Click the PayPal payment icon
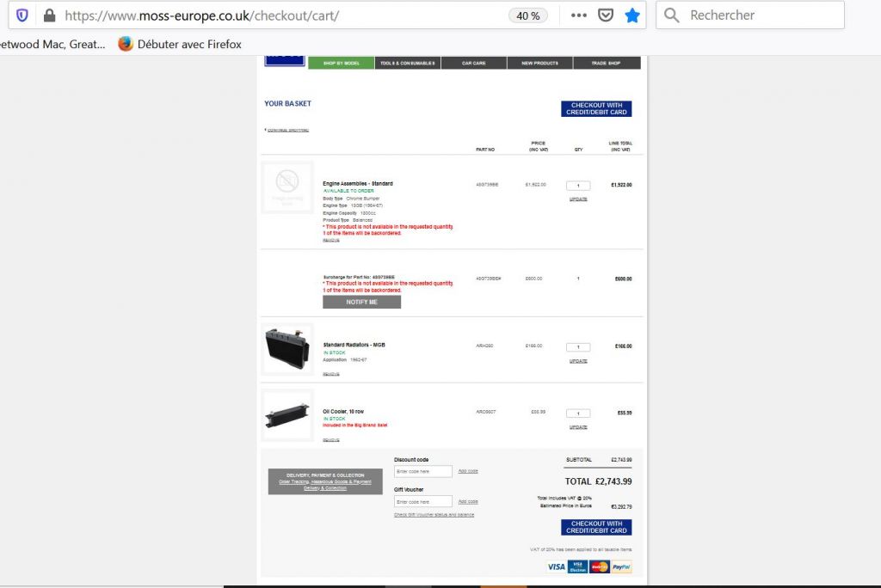 (621, 567)
